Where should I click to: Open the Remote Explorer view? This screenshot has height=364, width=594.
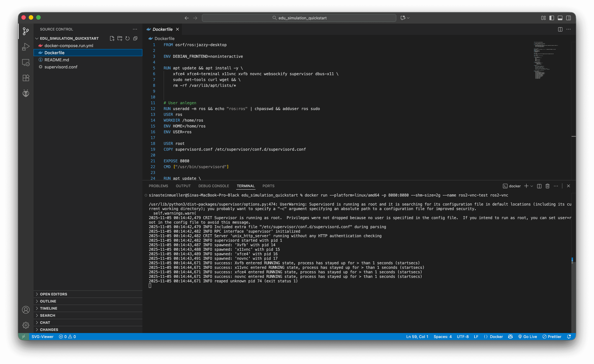(x=26, y=62)
